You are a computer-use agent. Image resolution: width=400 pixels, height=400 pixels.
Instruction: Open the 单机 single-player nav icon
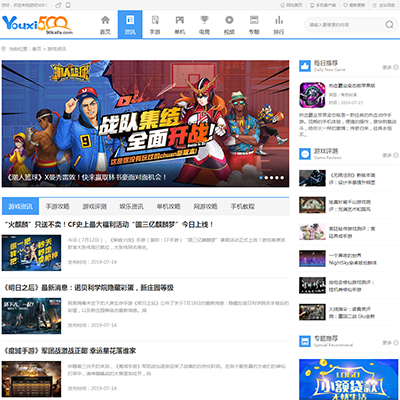180,20
